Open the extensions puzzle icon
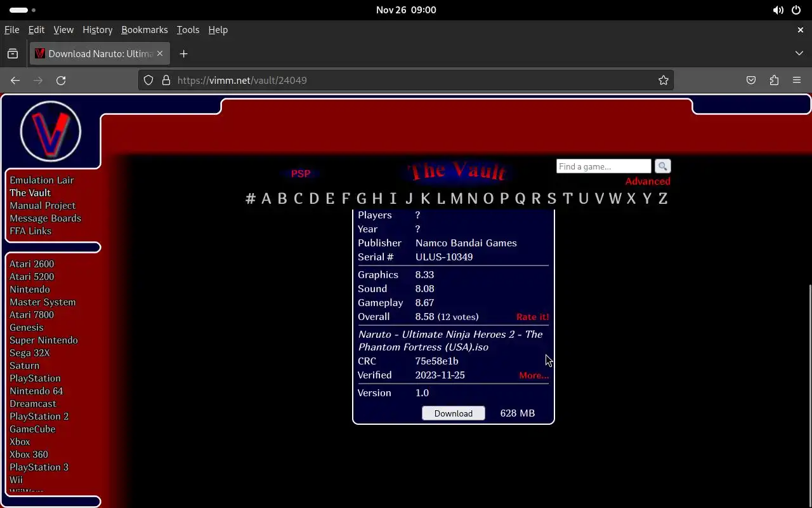Viewport: 812px width, 508px height. click(x=774, y=80)
